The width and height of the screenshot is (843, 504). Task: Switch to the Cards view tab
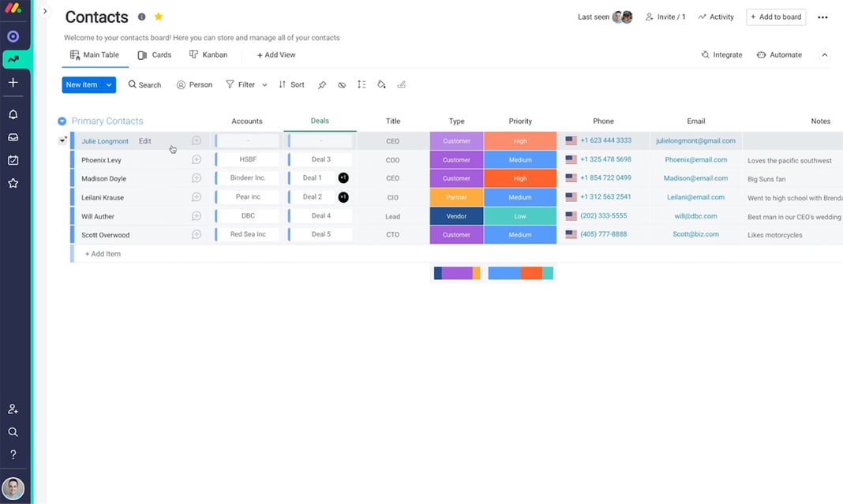pyautogui.click(x=155, y=54)
